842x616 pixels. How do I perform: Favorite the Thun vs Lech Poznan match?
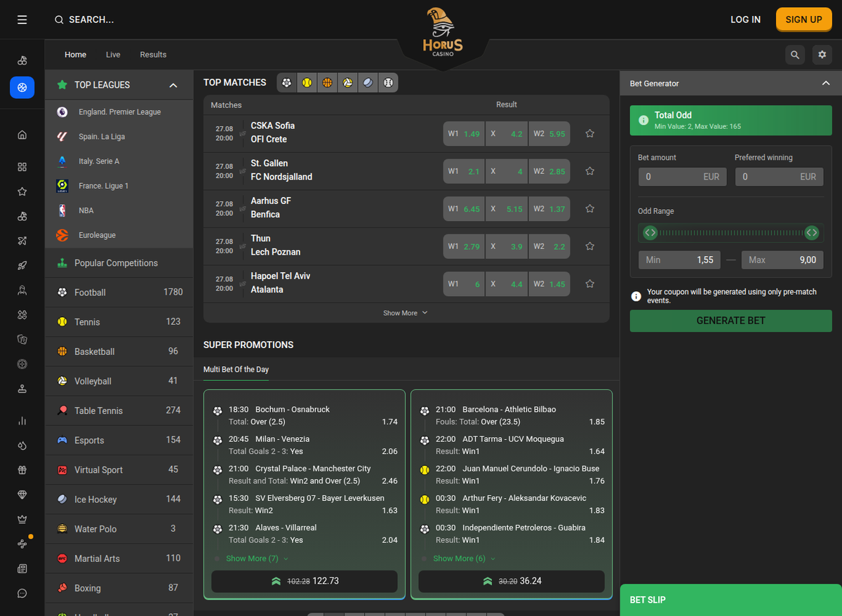pyautogui.click(x=590, y=246)
